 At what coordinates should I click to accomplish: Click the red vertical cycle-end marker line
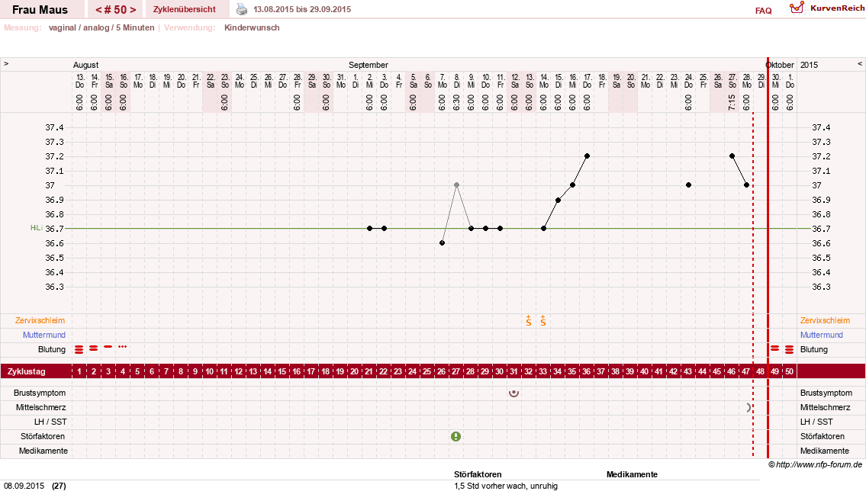pos(768,257)
